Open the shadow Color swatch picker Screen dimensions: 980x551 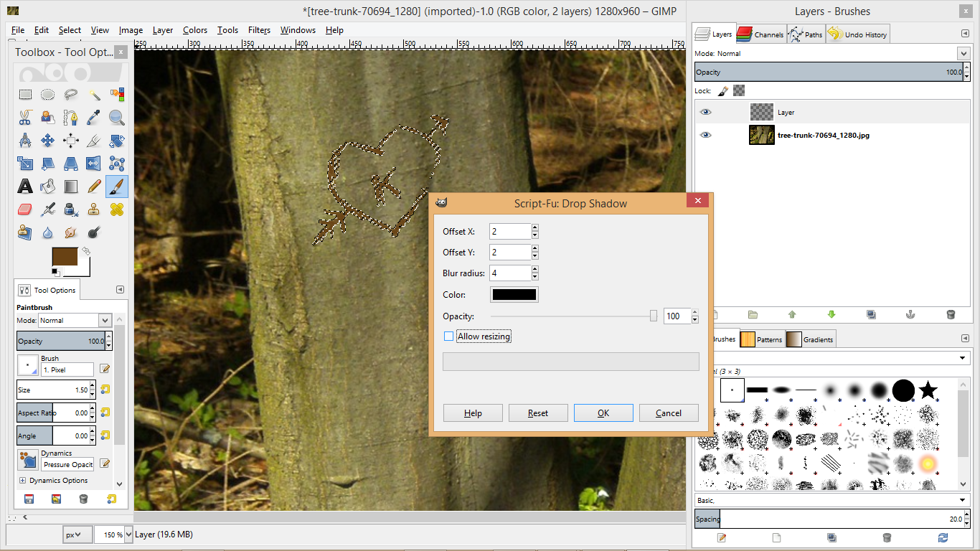coord(514,293)
